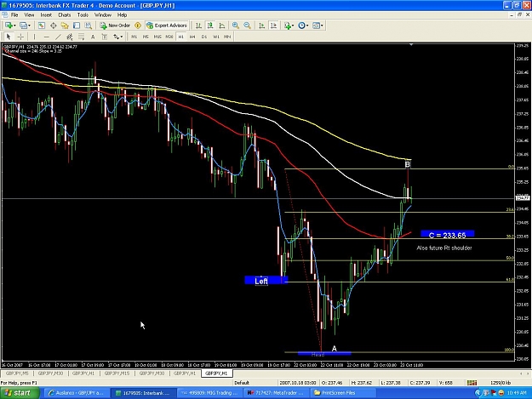
Task: Select the Fibonacci retracement tool
Action: [x=81, y=37]
